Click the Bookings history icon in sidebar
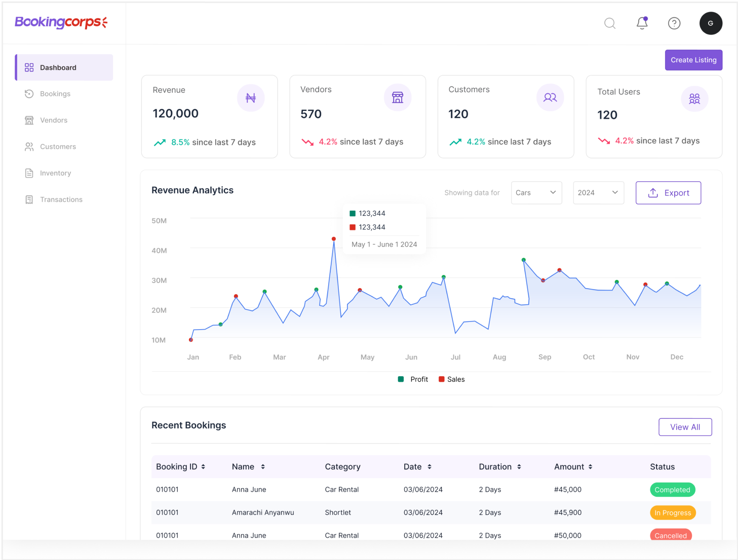 tap(29, 94)
